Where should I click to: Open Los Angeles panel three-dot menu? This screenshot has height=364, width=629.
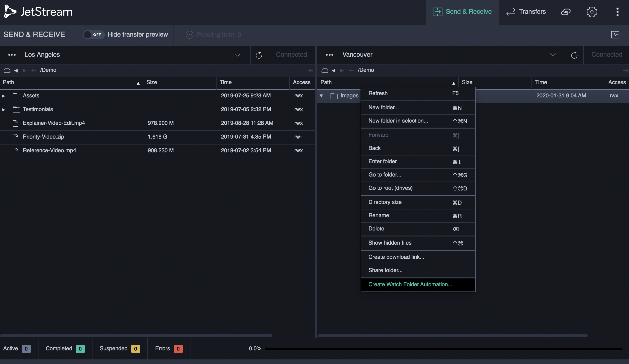point(12,55)
